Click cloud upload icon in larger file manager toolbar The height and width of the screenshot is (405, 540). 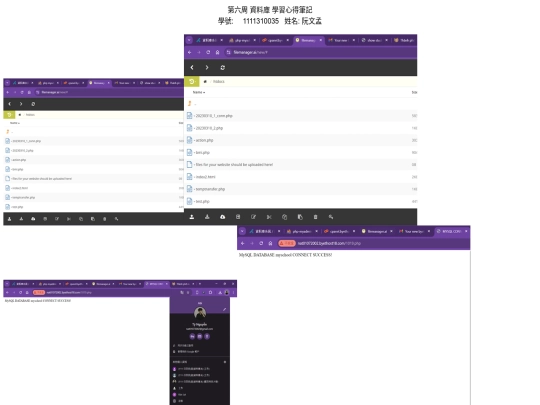pos(222,217)
